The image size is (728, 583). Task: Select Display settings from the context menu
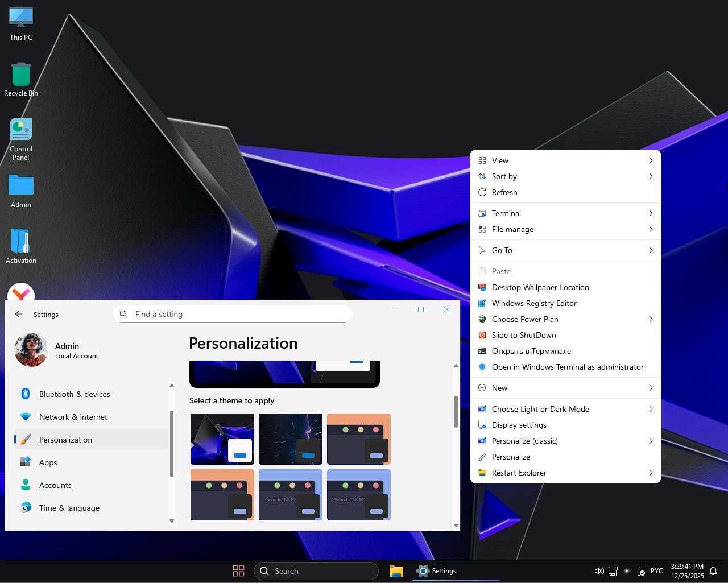519,425
